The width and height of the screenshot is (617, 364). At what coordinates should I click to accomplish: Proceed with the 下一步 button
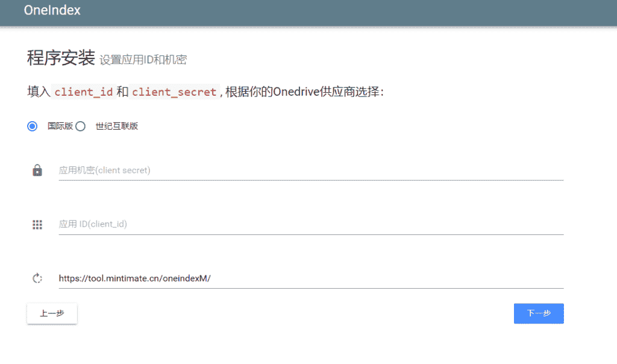(x=539, y=313)
